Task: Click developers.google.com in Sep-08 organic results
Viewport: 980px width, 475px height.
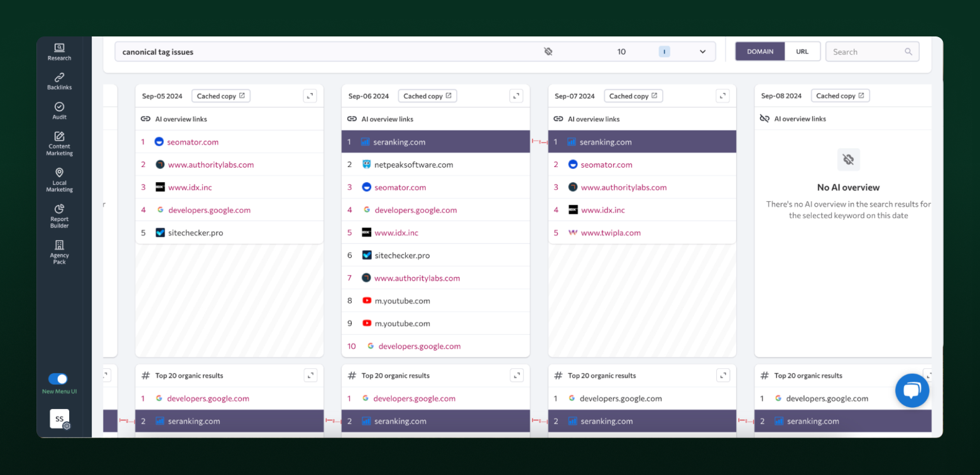Action: point(827,398)
